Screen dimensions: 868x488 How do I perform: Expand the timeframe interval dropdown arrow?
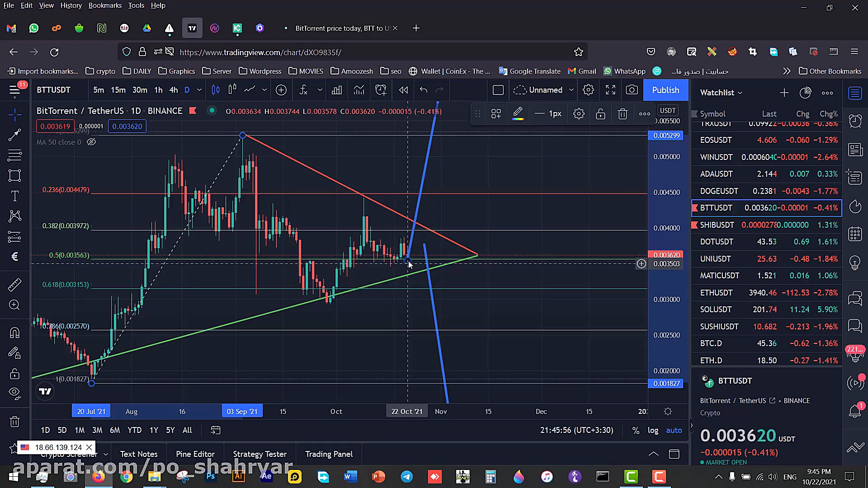[x=199, y=90]
